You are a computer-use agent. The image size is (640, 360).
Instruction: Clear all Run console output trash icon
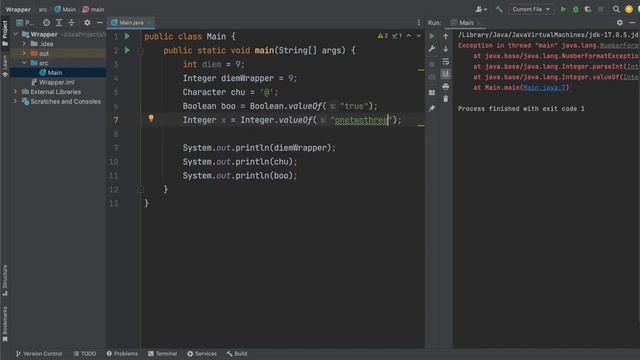[x=446, y=99]
